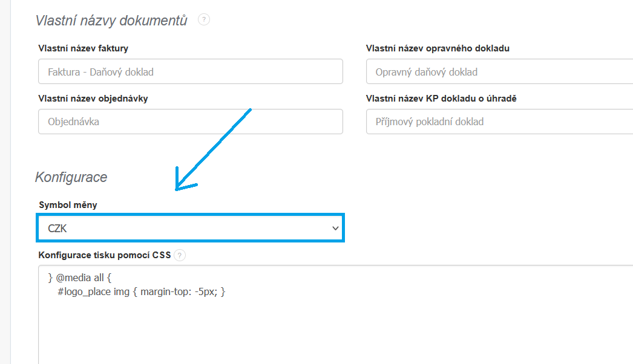Click the "Vlastní názvy dokumentů" section heading
Screen dimensions: 633x364
pyautogui.click(x=111, y=21)
